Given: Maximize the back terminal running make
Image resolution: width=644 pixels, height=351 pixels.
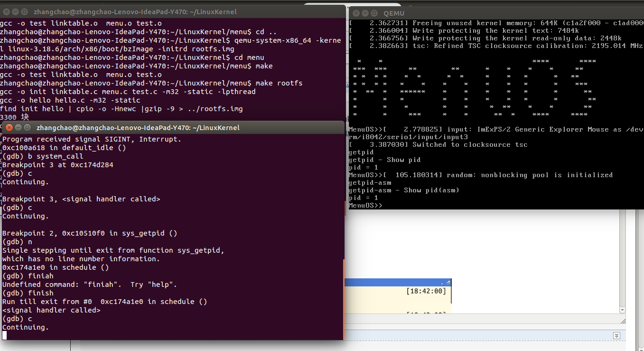Looking at the screenshot, I should (24, 11).
